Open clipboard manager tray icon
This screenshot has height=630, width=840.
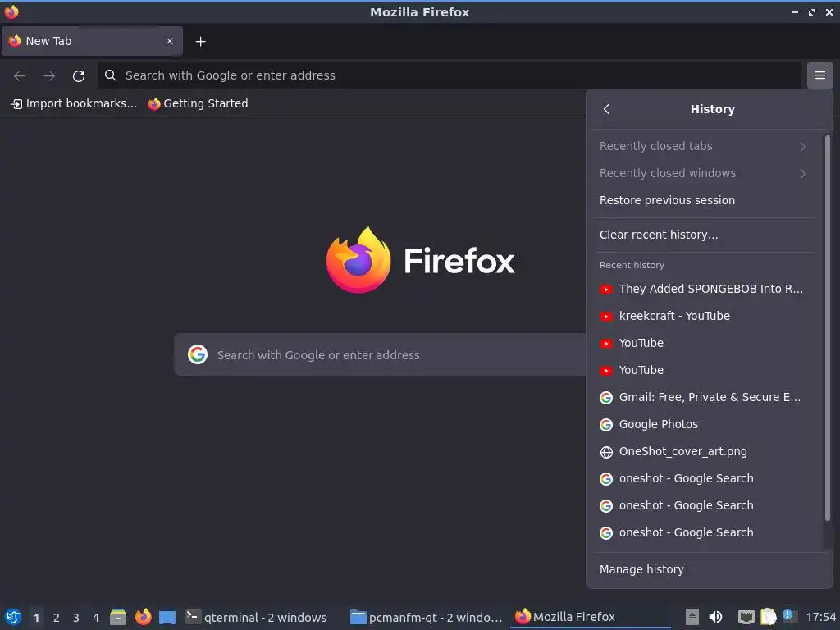click(x=768, y=617)
